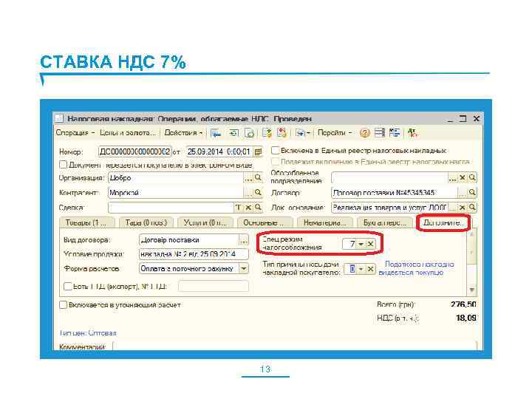
Task: Click the T type-select icon in Сделка
Action: point(238,207)
